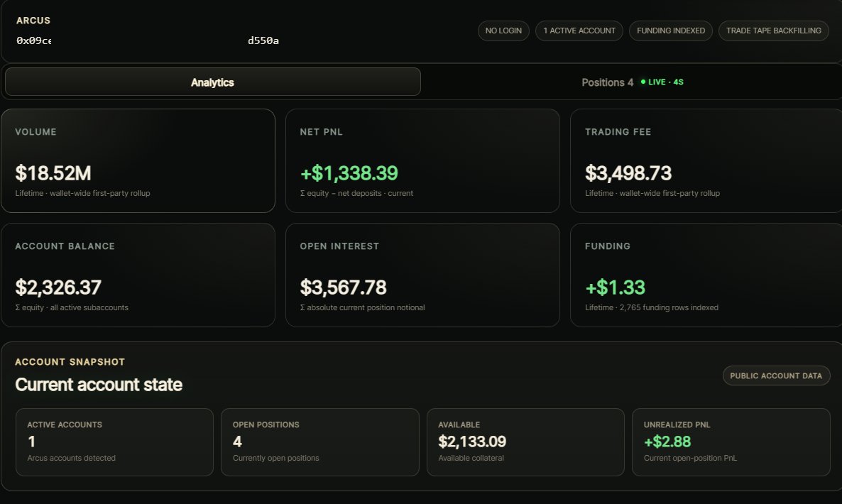The image size is (842, 504).
Task: Click the TRADING FEE card heading
Action: click(x=618, y=132)
